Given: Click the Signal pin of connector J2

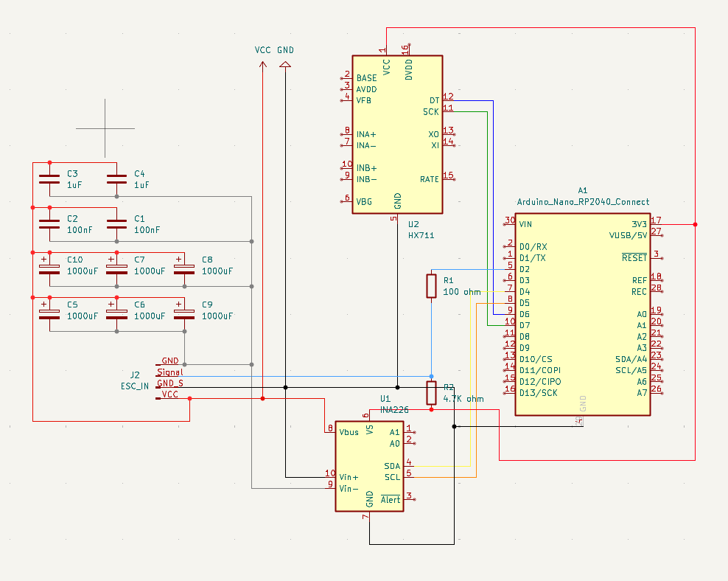Looking at the screenshot, I should [x=169, y=372].
